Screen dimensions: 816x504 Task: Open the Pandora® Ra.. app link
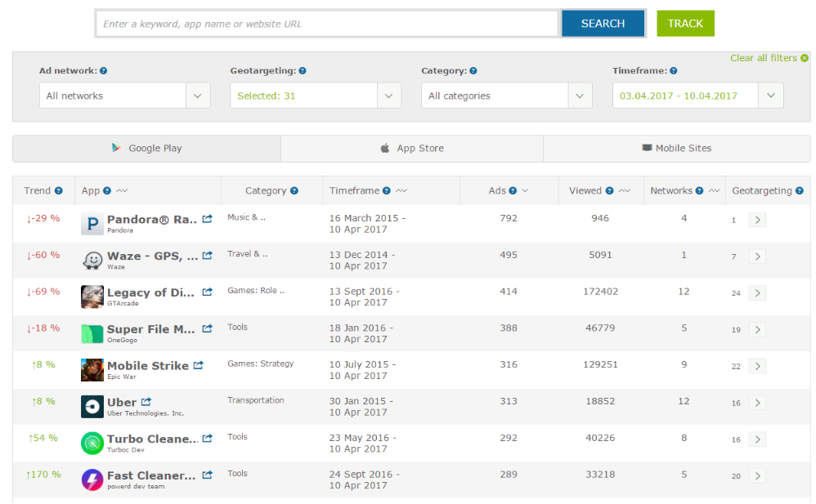click(152, 220)
